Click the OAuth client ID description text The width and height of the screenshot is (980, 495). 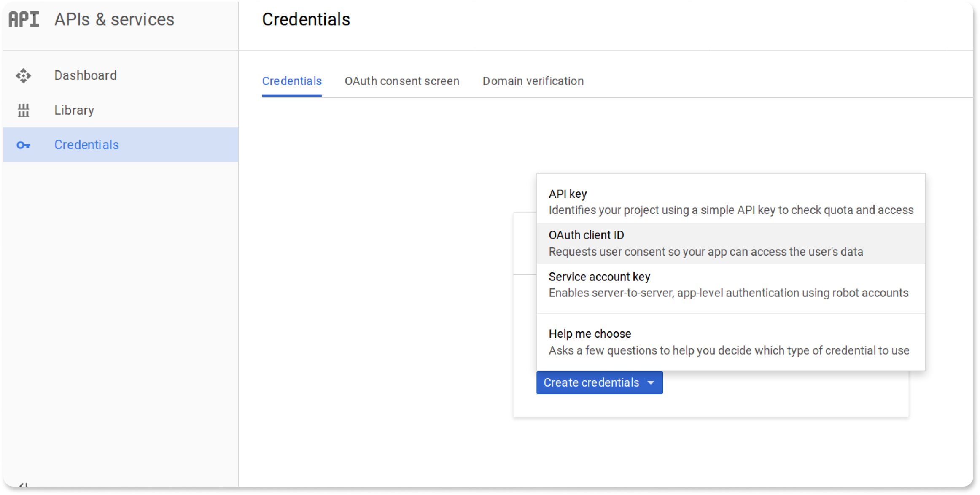click(706, 252)
